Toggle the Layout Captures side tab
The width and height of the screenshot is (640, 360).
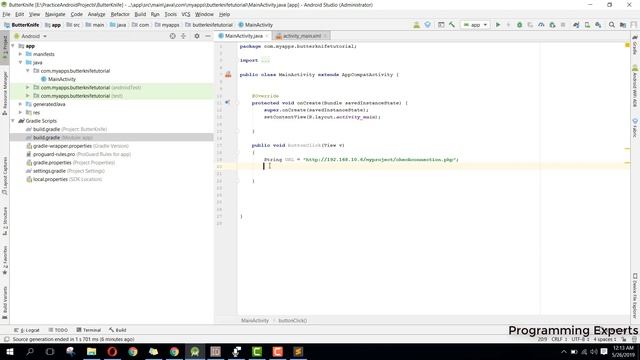point(5,176)
